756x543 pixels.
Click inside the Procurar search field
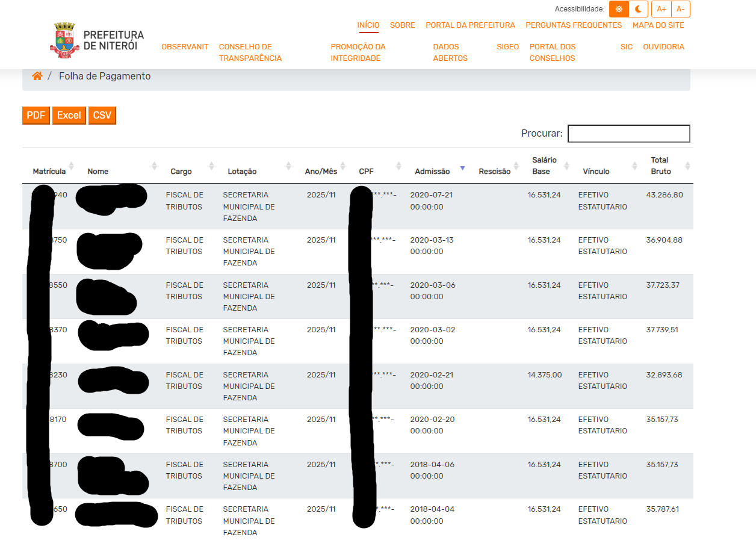point(628,133)
